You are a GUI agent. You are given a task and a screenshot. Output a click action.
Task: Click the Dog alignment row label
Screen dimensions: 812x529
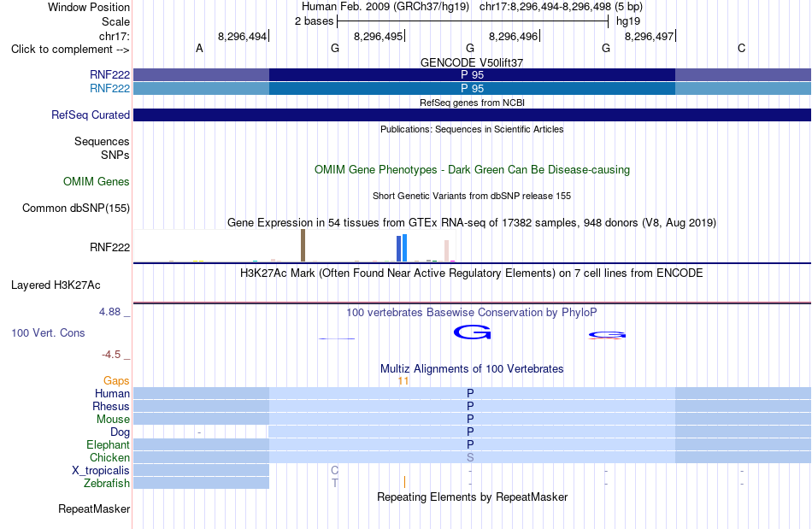(120, 432)
